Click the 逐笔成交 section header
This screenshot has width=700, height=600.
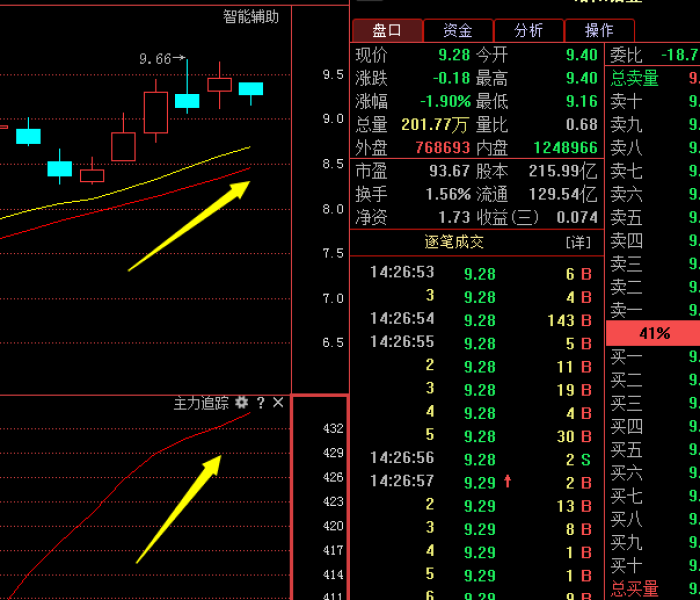(x=454, y=242)
